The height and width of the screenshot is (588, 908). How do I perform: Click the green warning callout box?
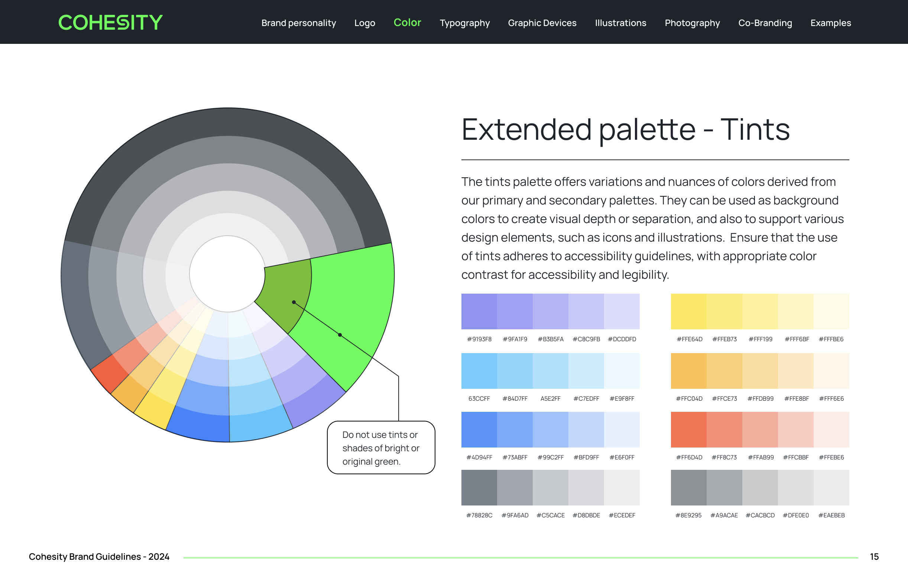381,448
